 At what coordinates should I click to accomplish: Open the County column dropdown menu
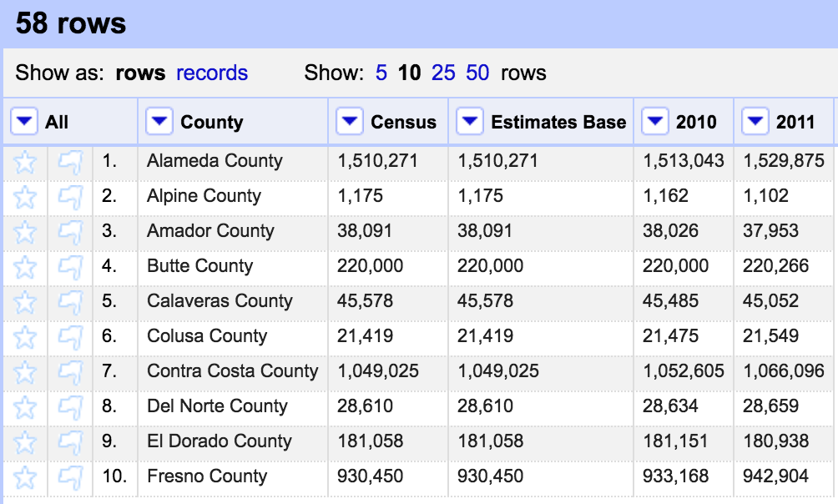[159, 122]
